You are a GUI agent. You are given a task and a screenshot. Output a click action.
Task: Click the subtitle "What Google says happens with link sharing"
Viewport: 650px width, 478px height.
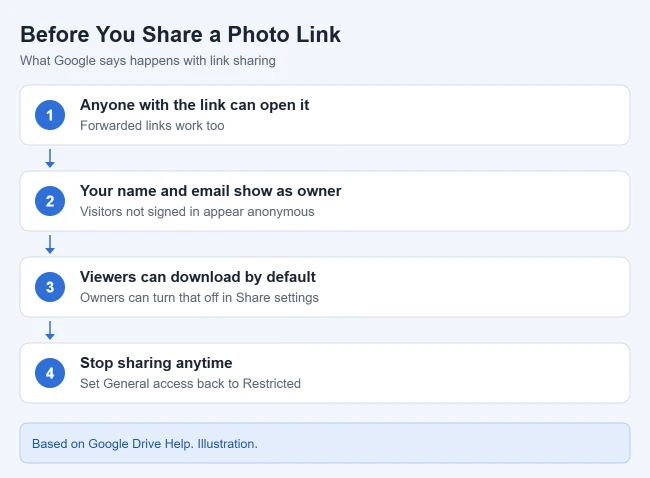pyautogui.click(x=148, y=61)
